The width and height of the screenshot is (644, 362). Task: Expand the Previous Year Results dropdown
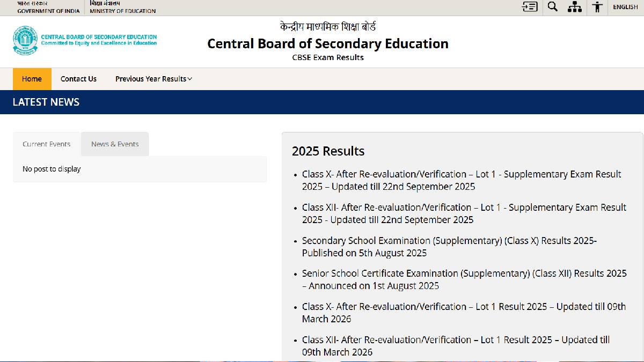(153, 79)
